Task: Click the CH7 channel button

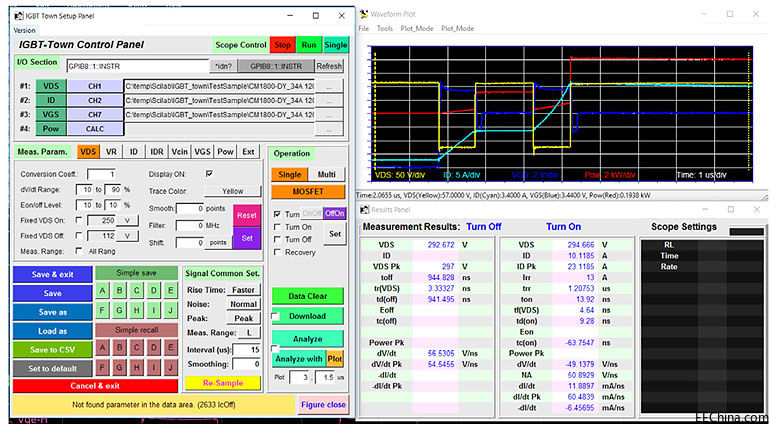Action: click(95, 114)
